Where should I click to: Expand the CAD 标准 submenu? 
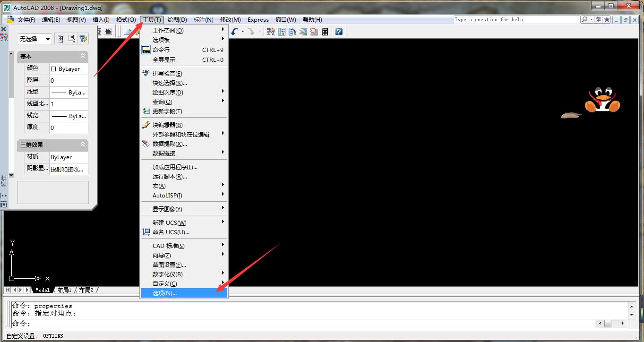click(x=184, y=246)
